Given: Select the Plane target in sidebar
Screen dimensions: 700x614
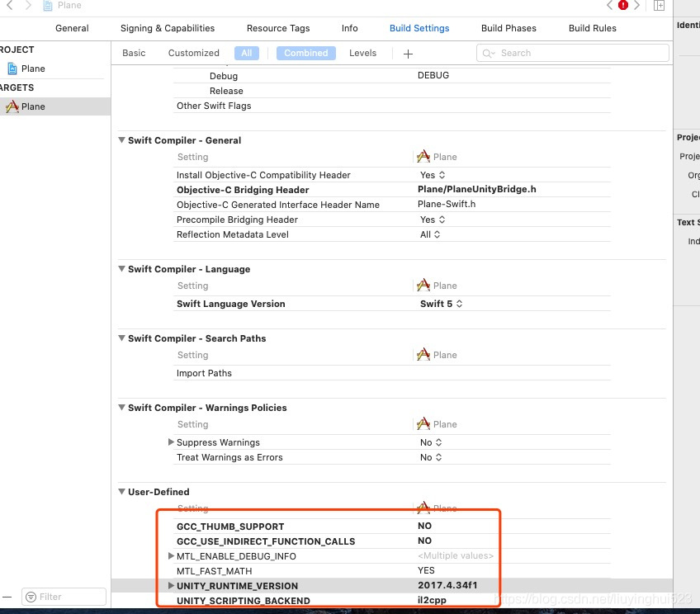Looking at the screenshot, I should coord(55,106).
